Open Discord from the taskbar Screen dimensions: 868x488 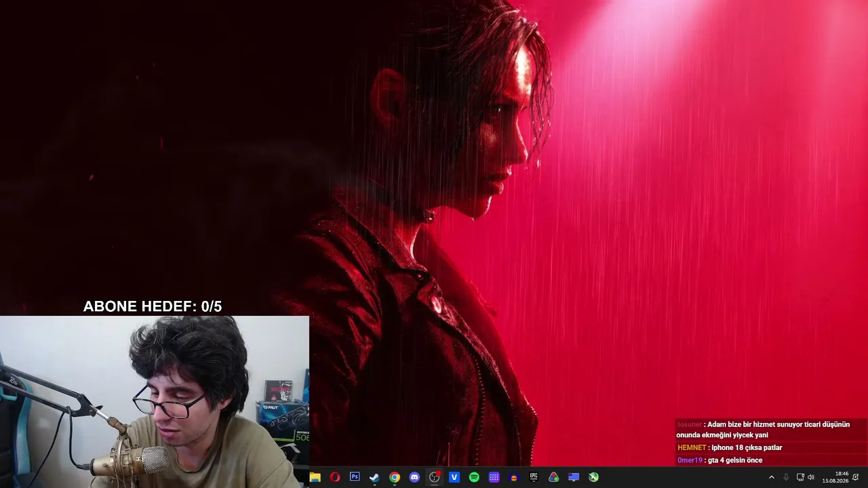pos(414,477)
